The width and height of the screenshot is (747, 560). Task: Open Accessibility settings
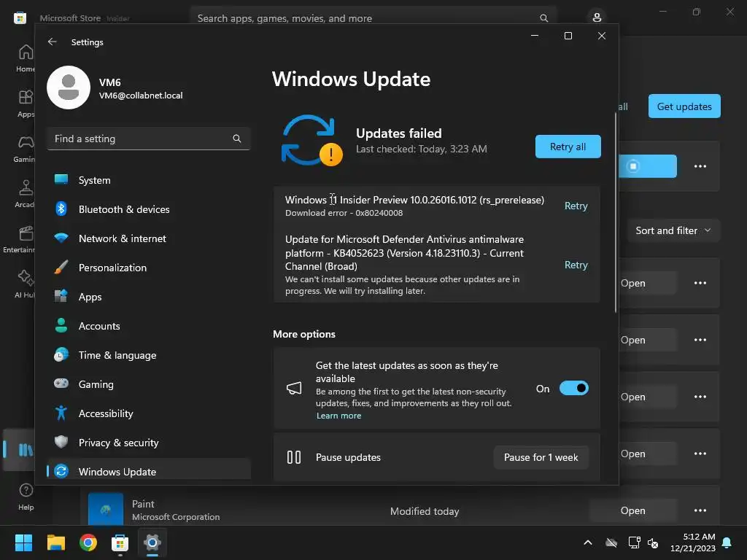pyautogui.click(x=149, y=413)
